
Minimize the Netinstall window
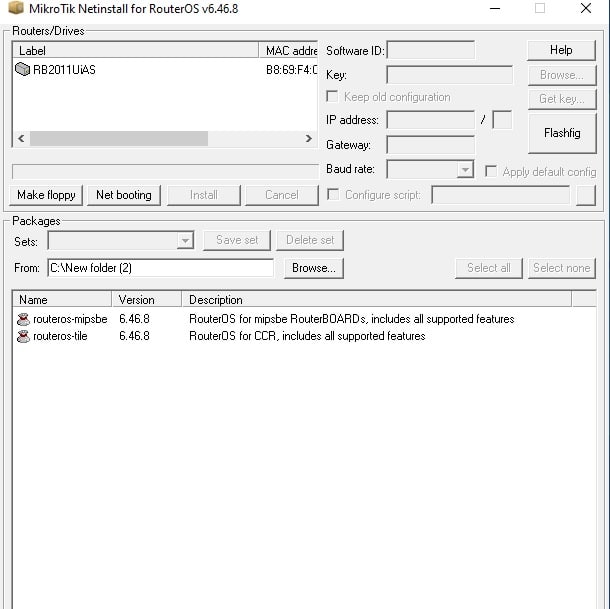(495, 8)
